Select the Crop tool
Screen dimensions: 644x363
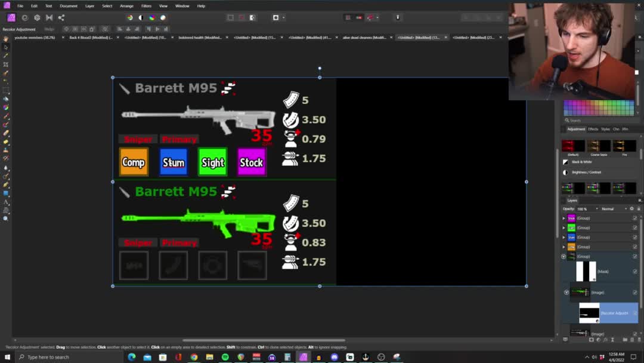6,64
